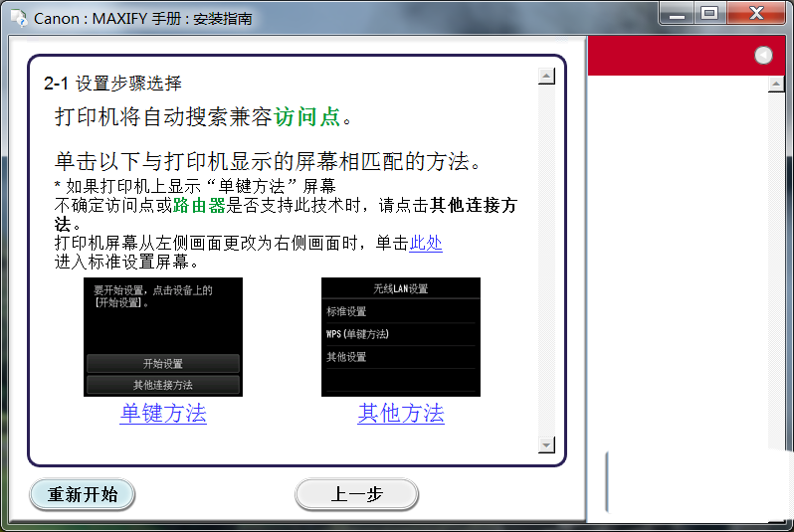Minimize the Canon MAXIFY window

(677, 14)
